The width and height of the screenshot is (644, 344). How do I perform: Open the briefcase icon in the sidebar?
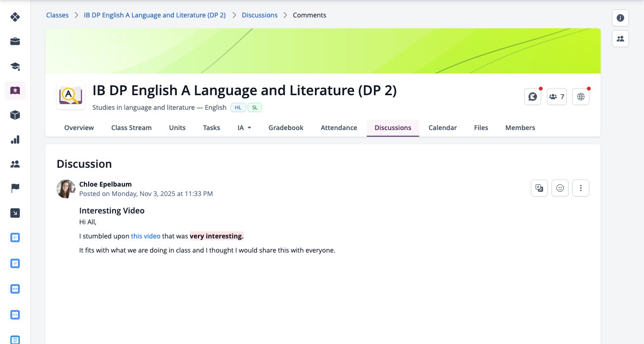(15, 41)
